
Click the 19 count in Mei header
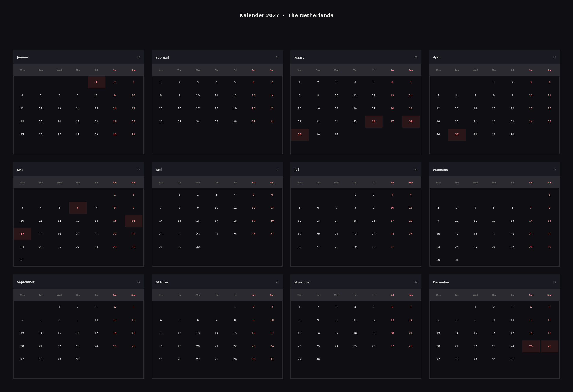(139, 170)
